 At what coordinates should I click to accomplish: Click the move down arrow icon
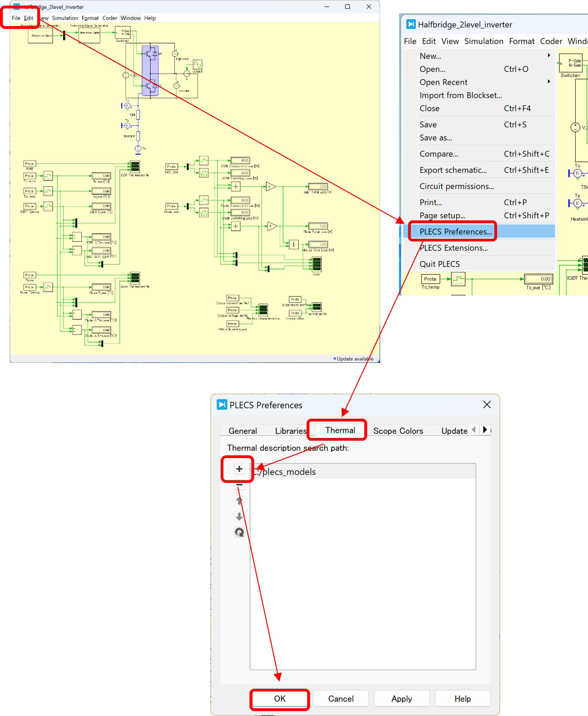click(239, 516)
